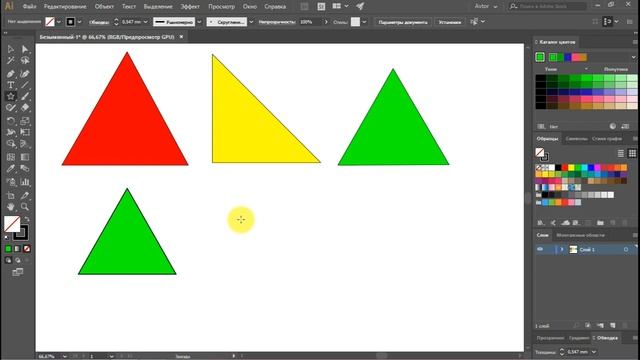This screenshot has width=640, height=360.
Task: Click the Change Screen Mode button
Action: (18, 272)
